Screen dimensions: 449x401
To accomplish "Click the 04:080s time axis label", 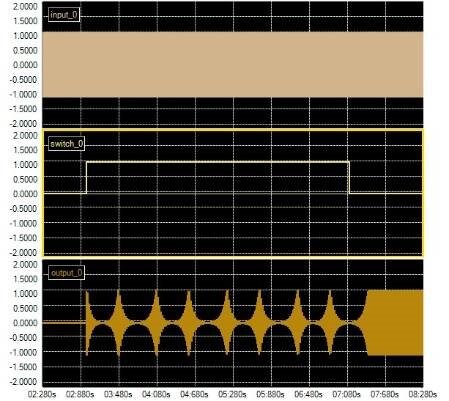I will pos(156,394).
